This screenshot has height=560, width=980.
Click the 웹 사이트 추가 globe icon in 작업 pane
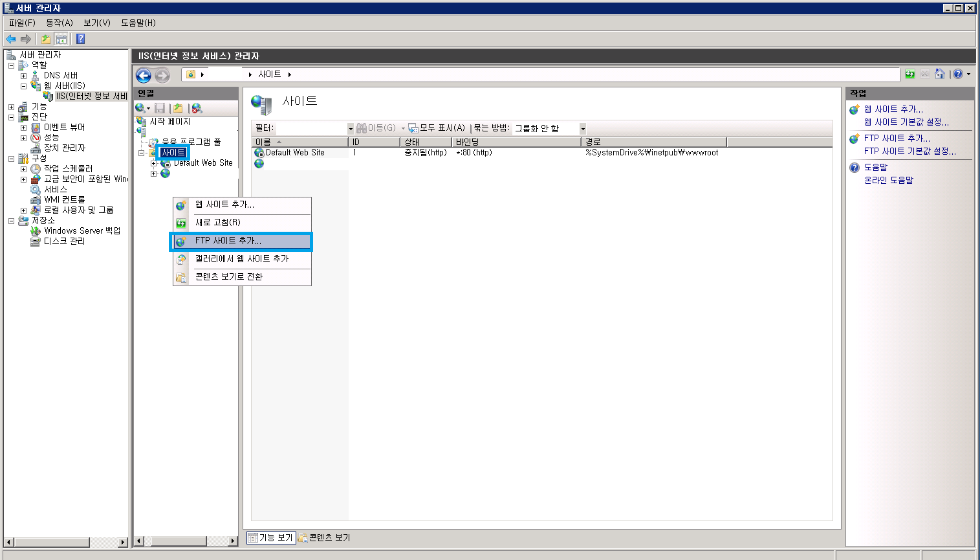855,109
